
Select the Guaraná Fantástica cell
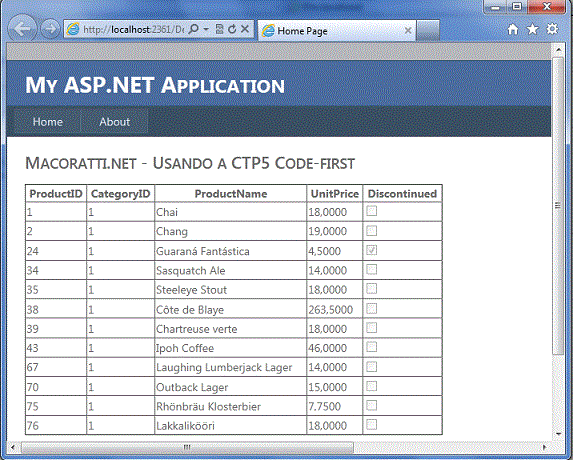231,251
